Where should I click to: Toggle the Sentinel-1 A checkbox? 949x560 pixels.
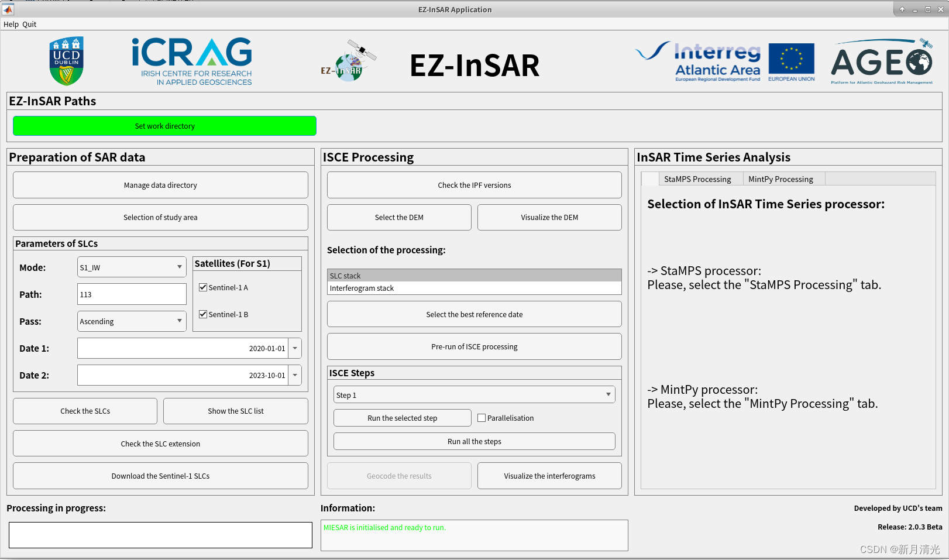(x=203, y=287)
